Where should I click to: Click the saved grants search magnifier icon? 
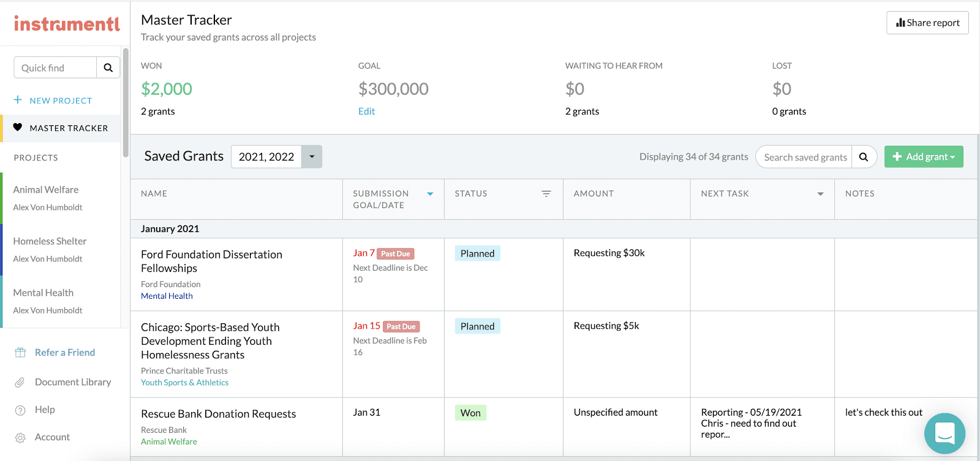(x=864, y=157)
